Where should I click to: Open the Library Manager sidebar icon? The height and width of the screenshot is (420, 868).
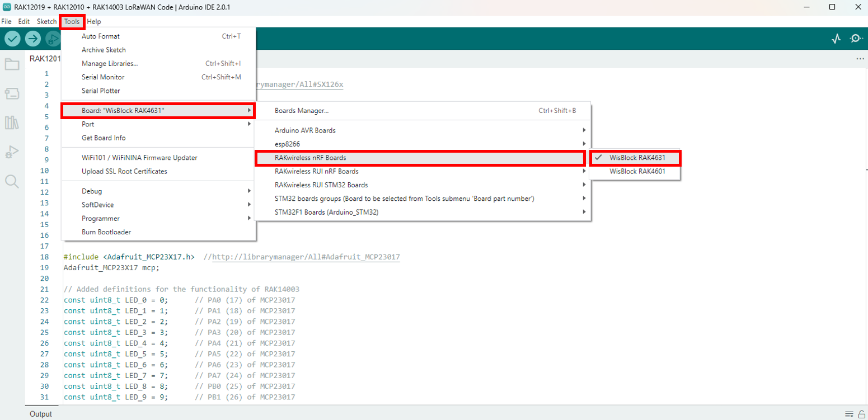pyautogui.click(x=12, y=122)
